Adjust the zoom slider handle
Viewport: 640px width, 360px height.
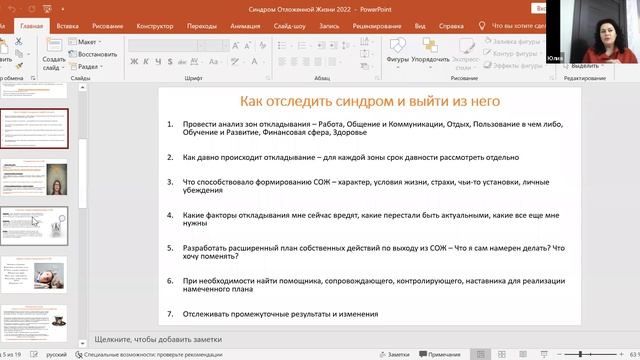[580, 354]
